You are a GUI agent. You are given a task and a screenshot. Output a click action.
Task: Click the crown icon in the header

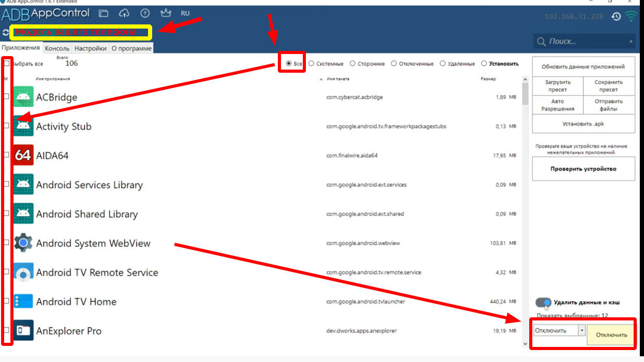[166, 14]
